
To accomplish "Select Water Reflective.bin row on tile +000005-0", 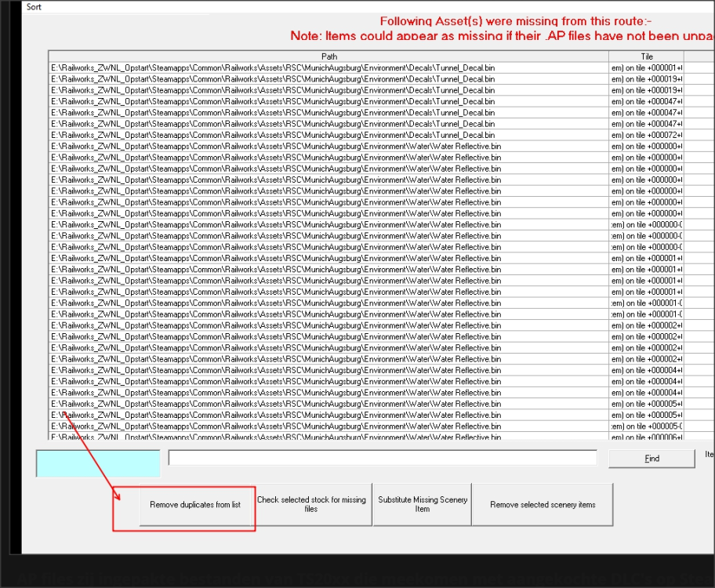I will (x=275, y=426).
